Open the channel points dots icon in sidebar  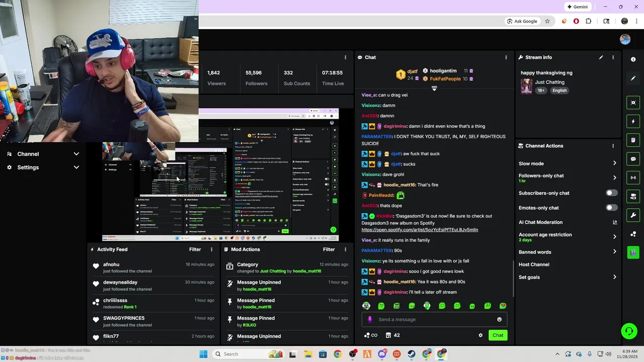pos(633,234)
